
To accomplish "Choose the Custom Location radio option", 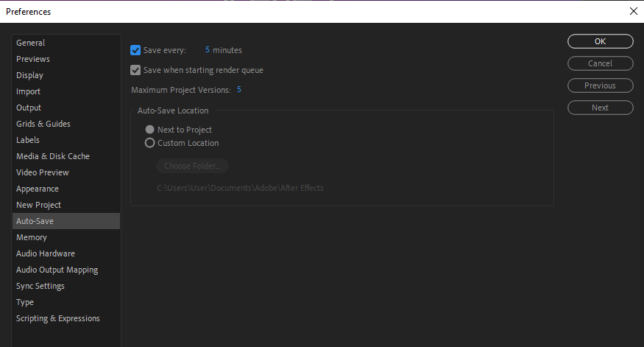I will click(x=149, y=143).
